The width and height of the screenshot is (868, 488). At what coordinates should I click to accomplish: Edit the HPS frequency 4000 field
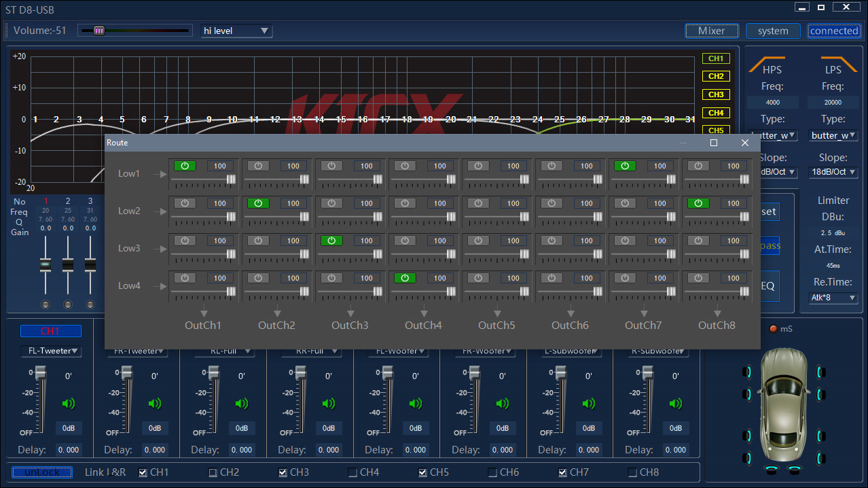click(773, 103)
